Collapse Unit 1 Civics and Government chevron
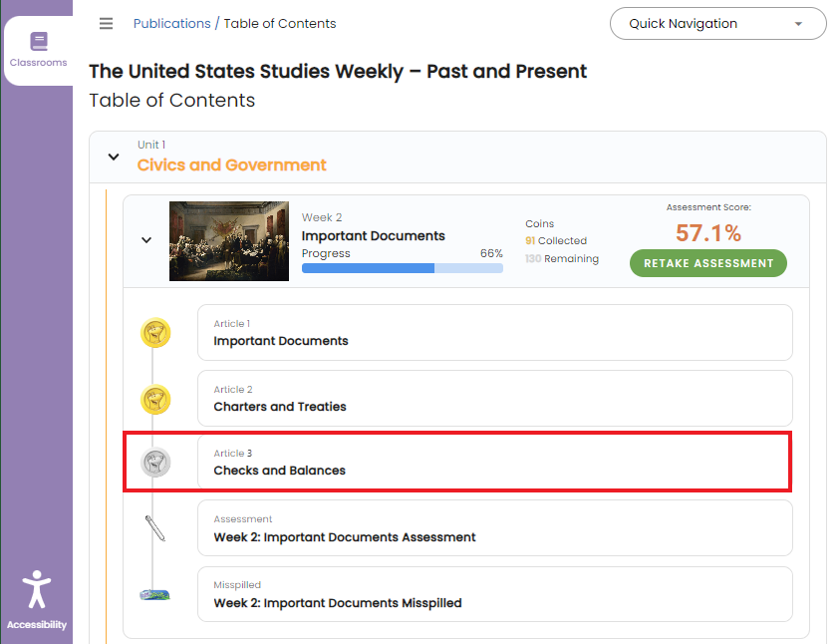This screenshot has height=644, width=840. click(114, 158)
